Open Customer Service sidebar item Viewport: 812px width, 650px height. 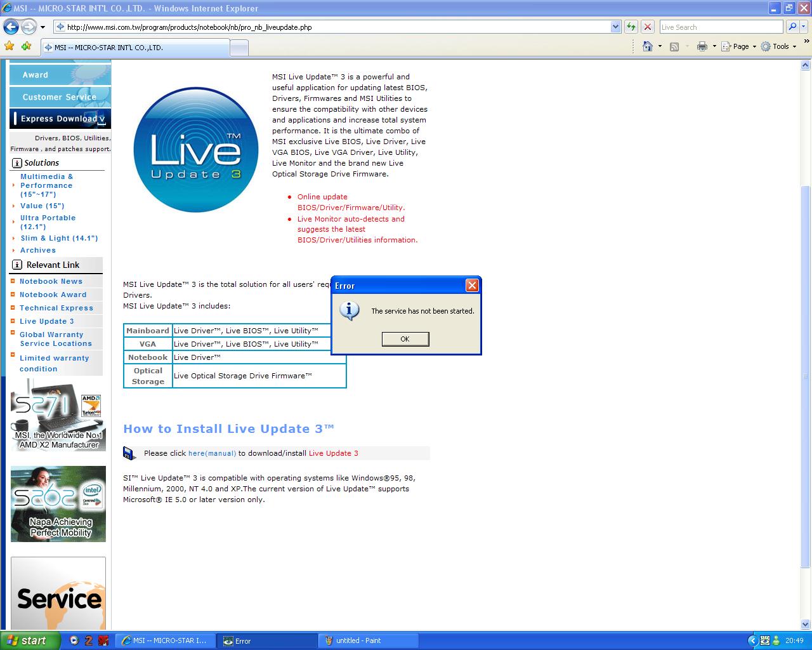(x=60, y=96)
